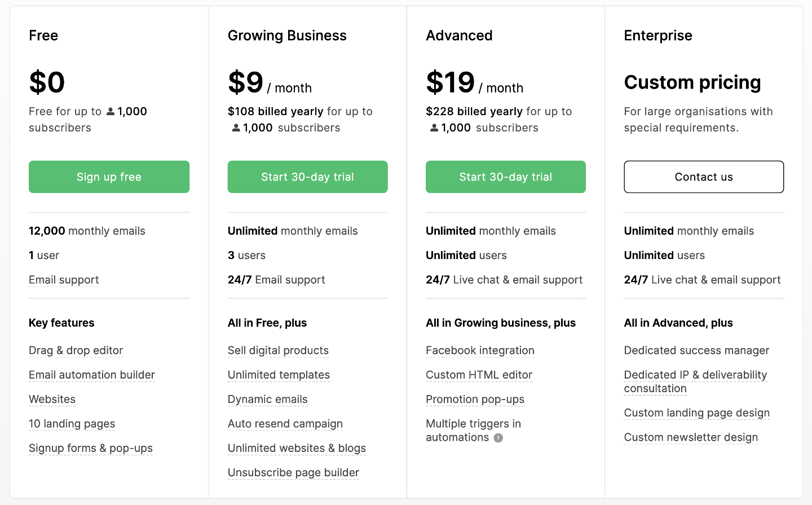Click the Unlimited templates feature link
This screenshot has height=505, width=812.
(279, 375)
